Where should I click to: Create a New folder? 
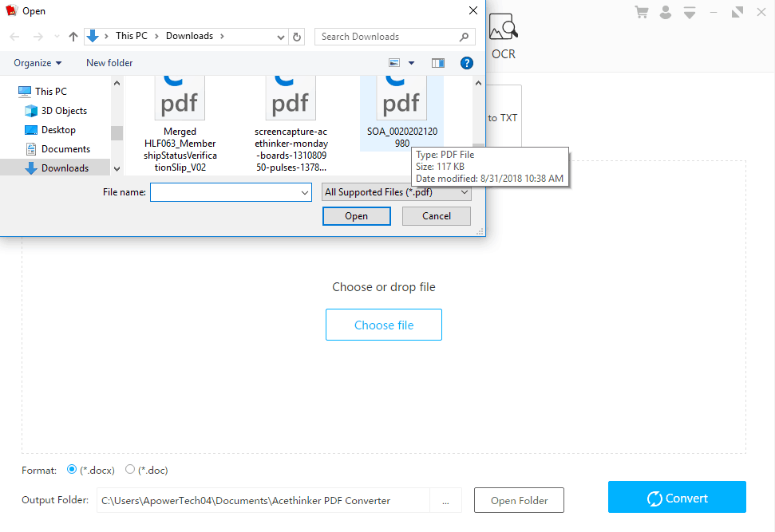click(x=109, y=63)
